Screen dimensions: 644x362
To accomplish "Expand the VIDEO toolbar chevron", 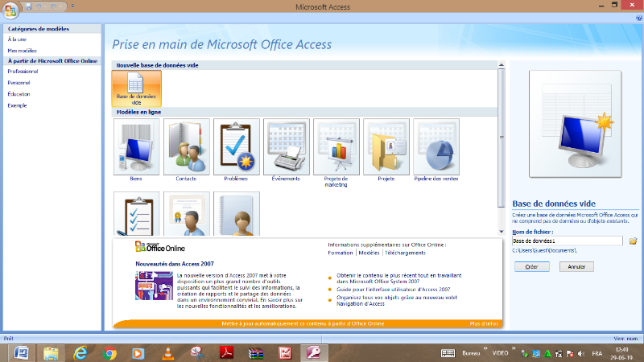I will (514, 349).
